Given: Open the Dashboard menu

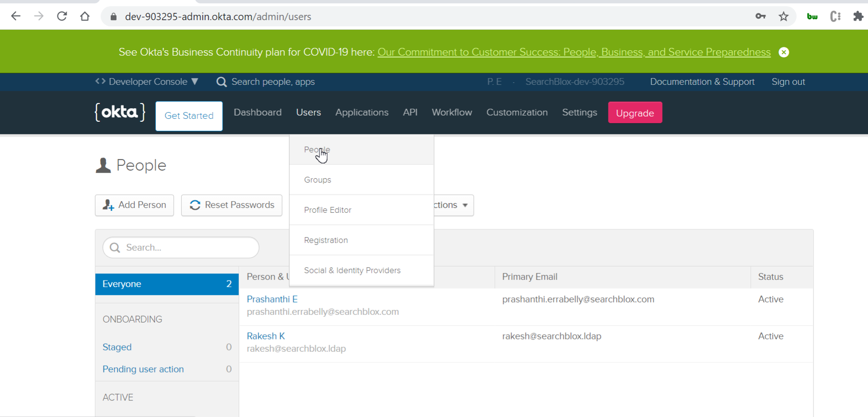Looking at the screenshot, I should pos(258,112).
